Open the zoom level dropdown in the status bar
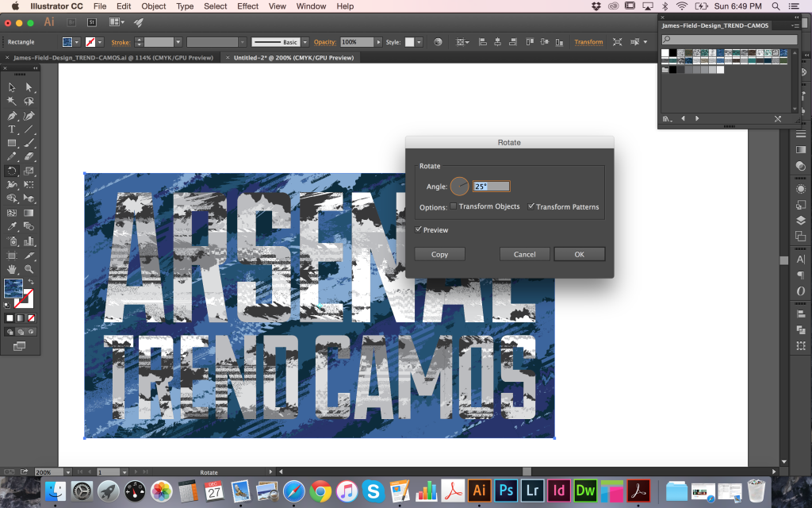The height and width of the screenshot is (508, 812). (x=67, y=472)
